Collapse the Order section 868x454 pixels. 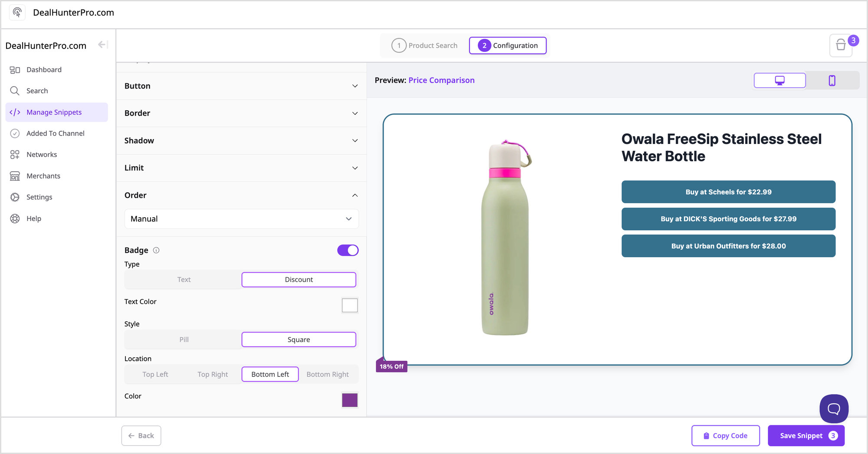pyautogui.click(x=241, y=195)
